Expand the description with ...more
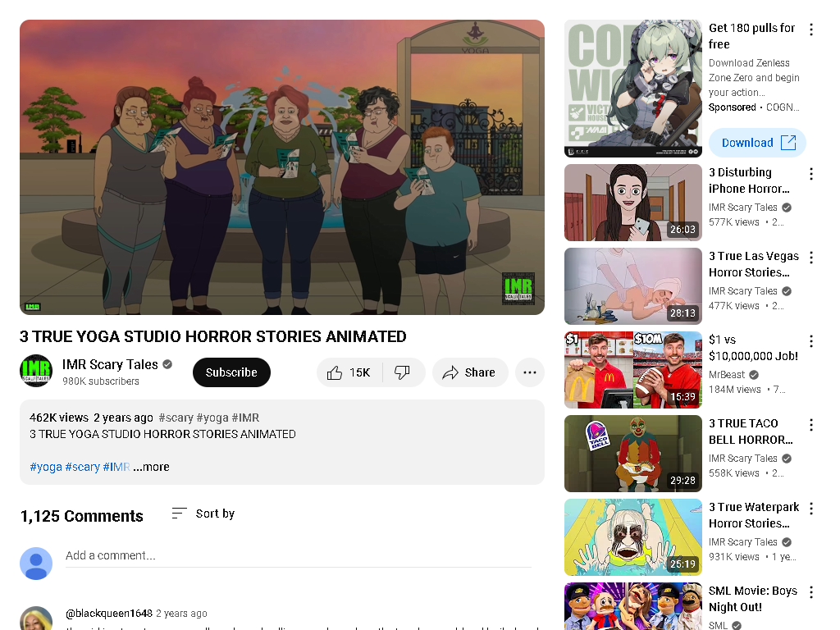Viewport: 840px width, 630px height. [151, 467]
